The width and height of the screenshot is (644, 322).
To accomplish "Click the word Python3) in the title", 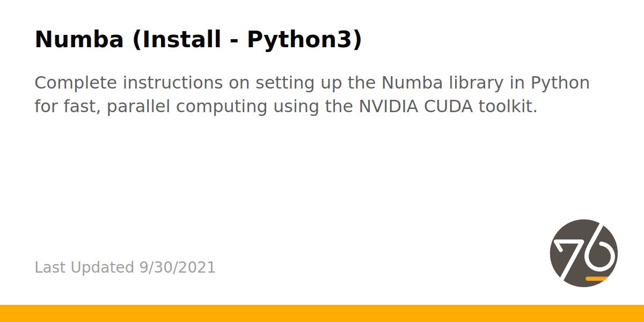I will pos(304,41).
